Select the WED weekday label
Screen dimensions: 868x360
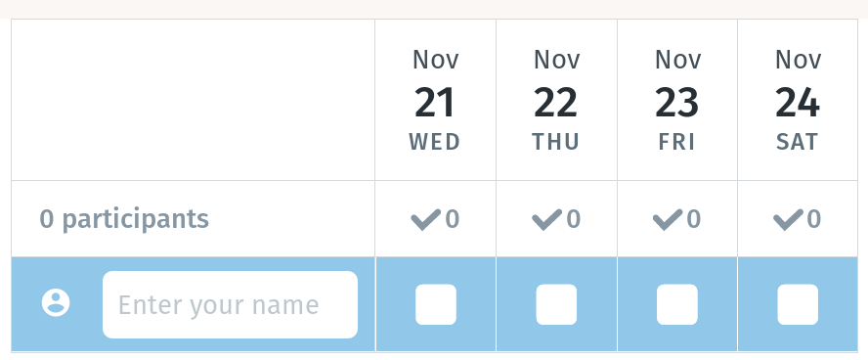tap(435, 143)
